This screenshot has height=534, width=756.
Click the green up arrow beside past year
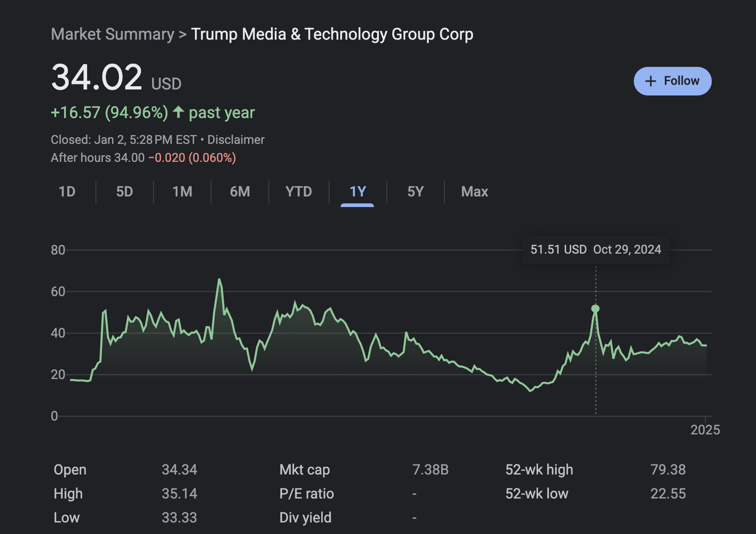pos(178,112)
